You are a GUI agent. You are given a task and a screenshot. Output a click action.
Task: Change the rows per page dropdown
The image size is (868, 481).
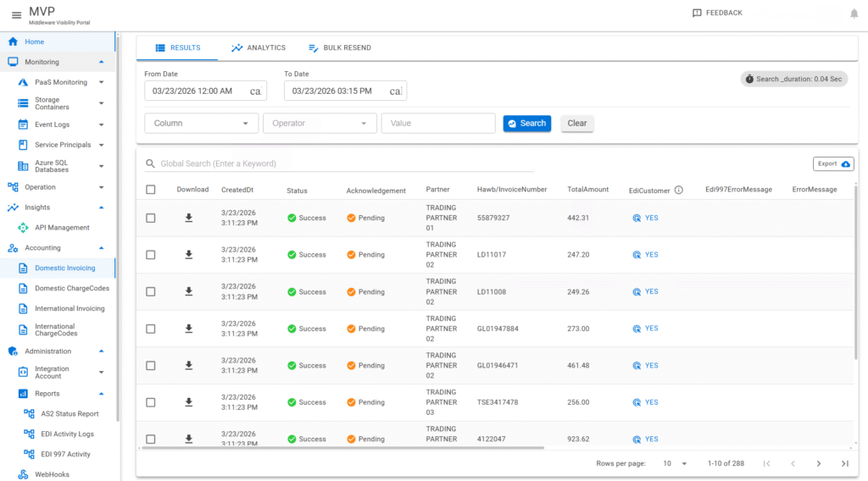click(676, 463)
